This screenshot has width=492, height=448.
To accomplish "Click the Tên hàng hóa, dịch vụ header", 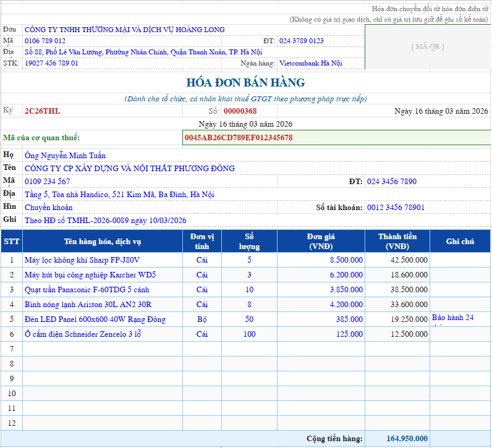I will coord(103,242).
